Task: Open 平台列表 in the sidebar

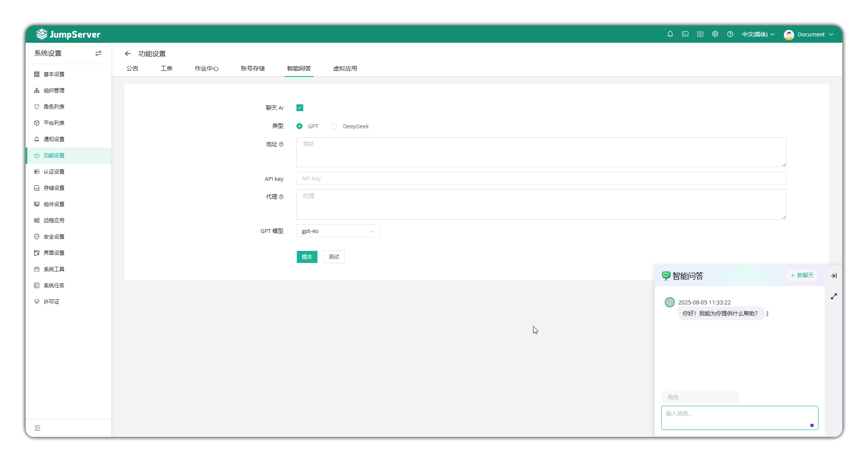Action: tap(68, 123)
